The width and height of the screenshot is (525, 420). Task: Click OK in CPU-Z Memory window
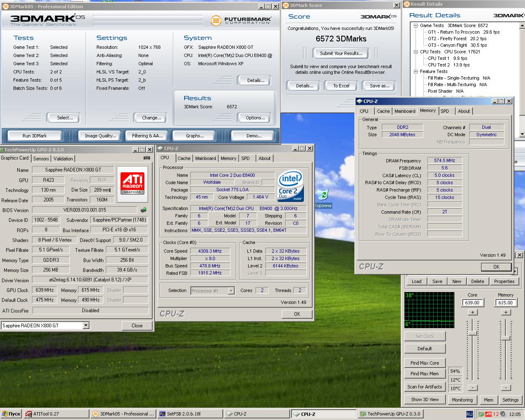[x=496, y=267]
